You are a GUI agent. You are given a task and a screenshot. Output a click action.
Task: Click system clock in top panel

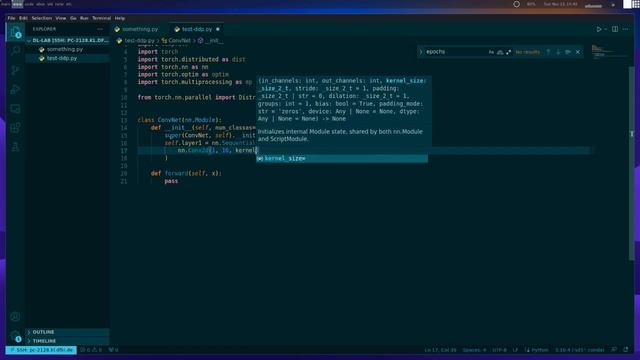[x=560, y=4]
